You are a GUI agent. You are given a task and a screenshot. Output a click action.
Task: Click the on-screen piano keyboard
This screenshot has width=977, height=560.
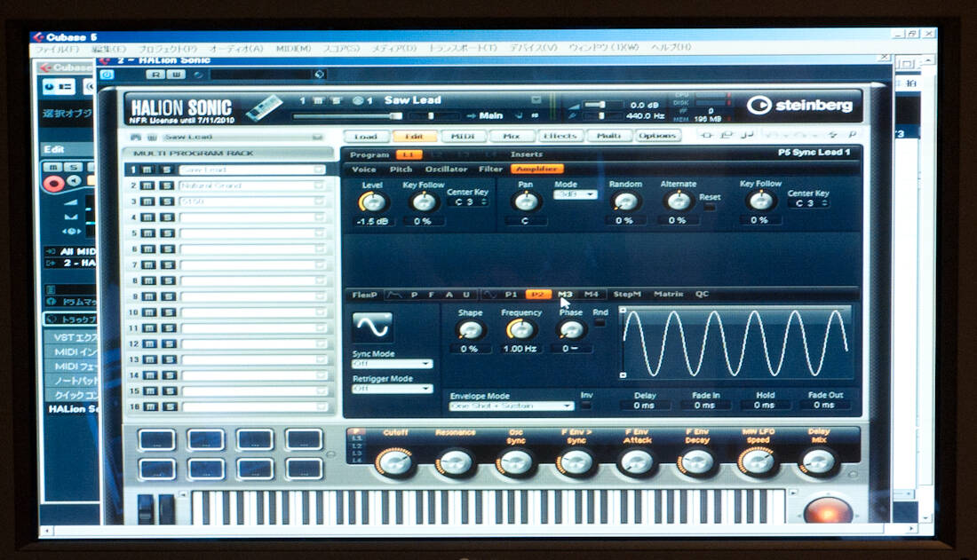[488, 507]
